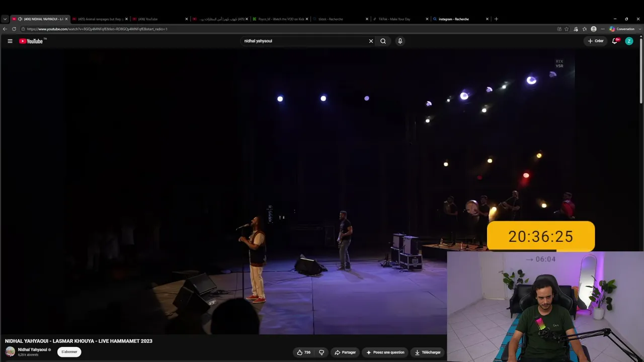This screenshot has width=644, height=362.
Task: Switch to the tiktok - Recherche tab
Action: click(341, 19)
